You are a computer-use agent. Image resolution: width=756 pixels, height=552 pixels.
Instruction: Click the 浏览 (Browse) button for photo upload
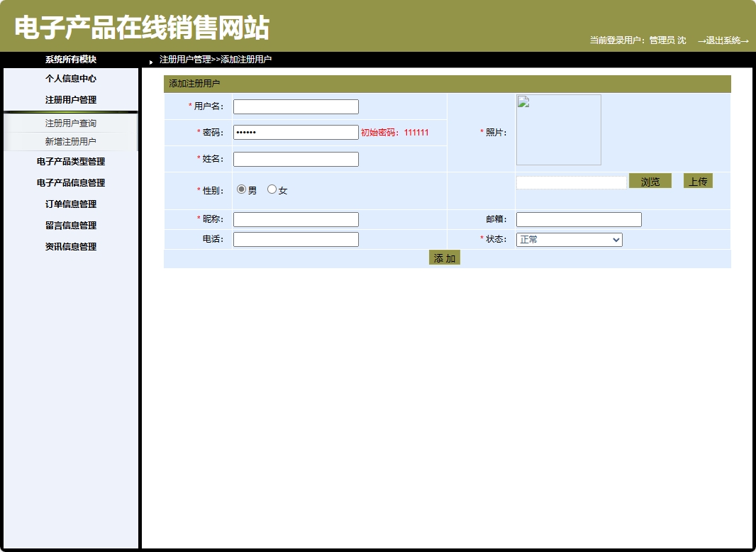tap(650, 181)
